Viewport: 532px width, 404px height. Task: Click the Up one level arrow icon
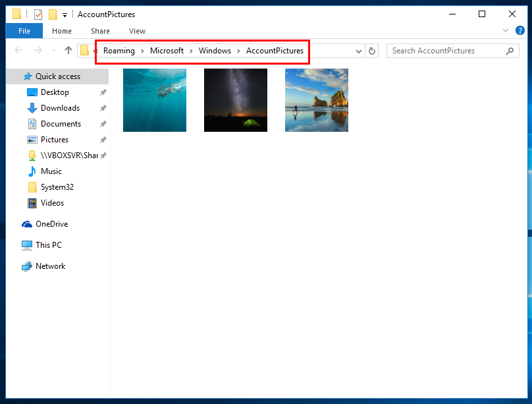(x=68, y=51)
